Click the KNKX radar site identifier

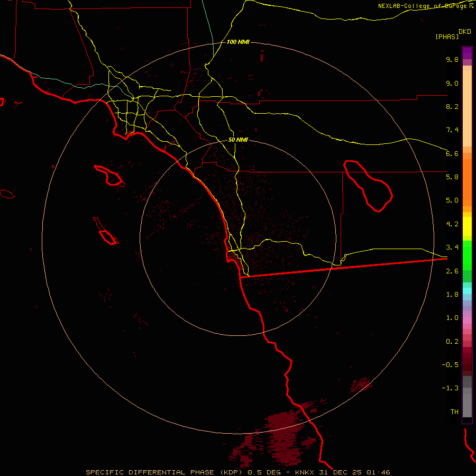point(305,472)
